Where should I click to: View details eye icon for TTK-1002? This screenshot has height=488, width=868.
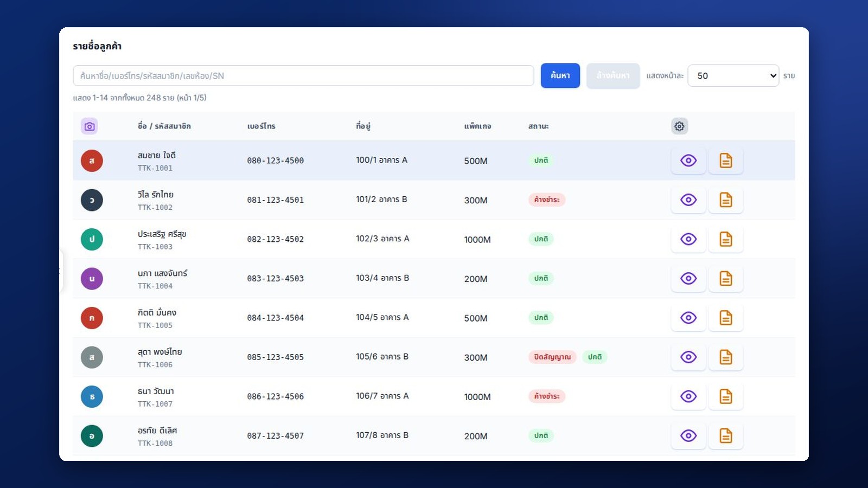point(688,200)
